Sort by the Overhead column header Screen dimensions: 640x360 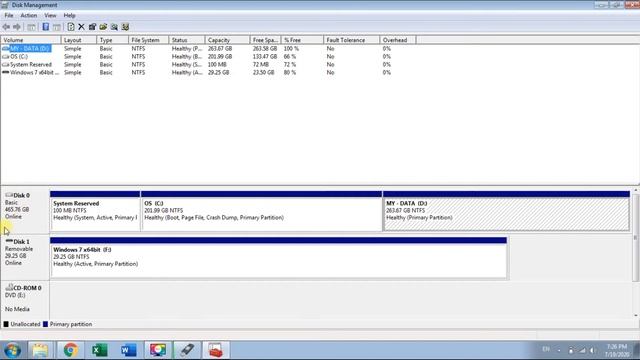tap(398, 40)
